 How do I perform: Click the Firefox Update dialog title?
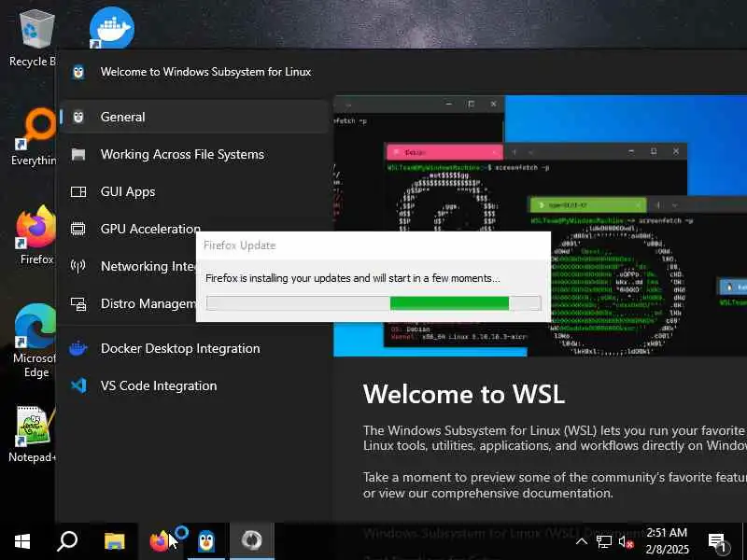(x=240, y=245)
